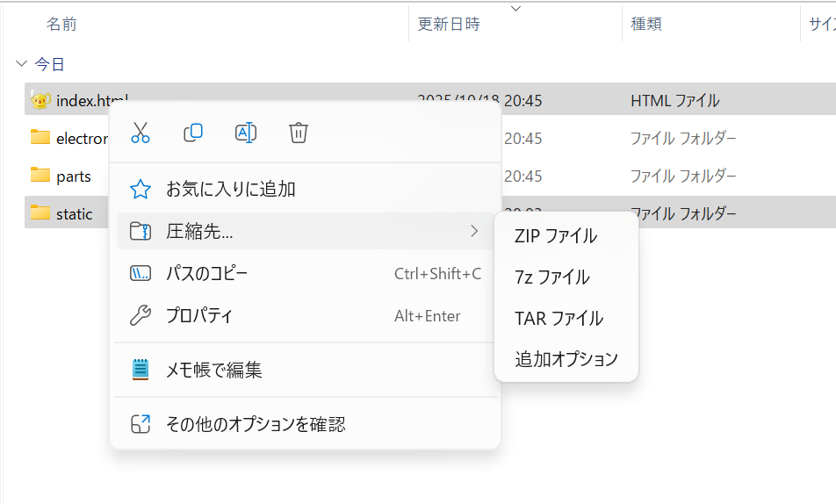Image resolution: width=836 pixels, height=504 pixels.
Task: Click the Cut scissors icon
Action: pyautogui.click(x=141, y=133)
